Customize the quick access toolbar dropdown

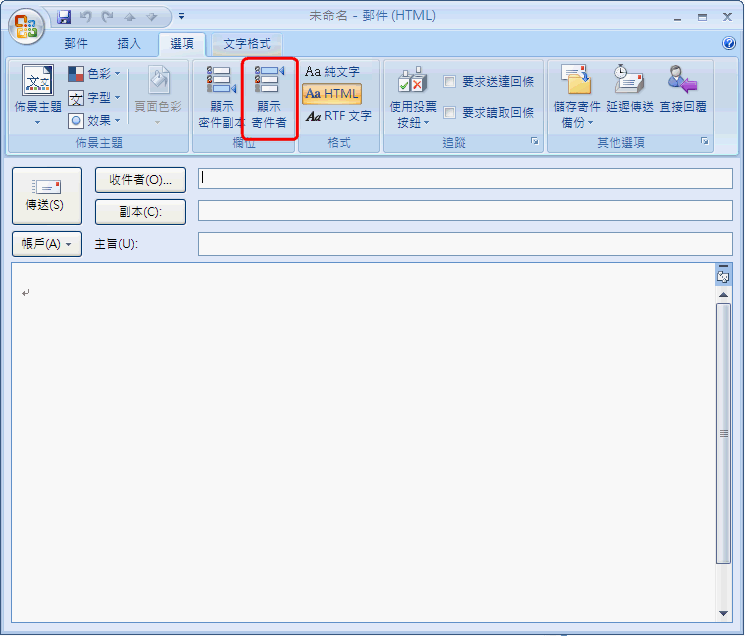(x=181, y=16)
